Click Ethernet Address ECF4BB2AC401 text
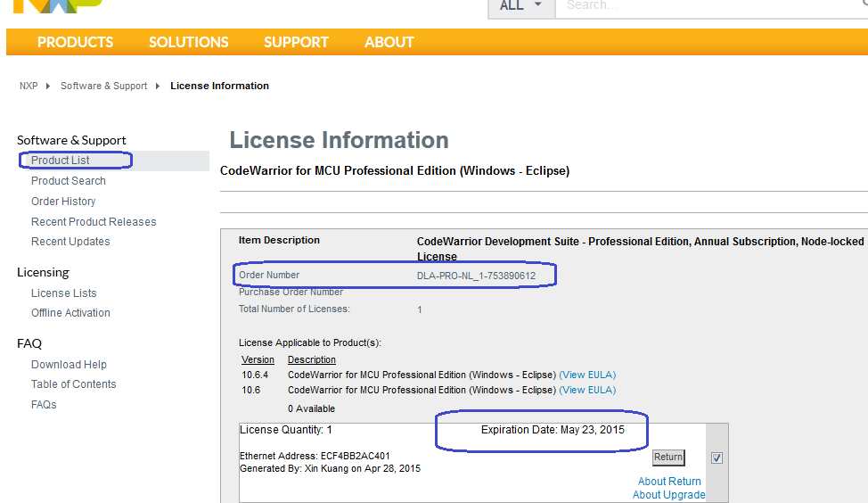Image resolution: width=868 pixels, height=503 pixels. [x=315, y=456]
